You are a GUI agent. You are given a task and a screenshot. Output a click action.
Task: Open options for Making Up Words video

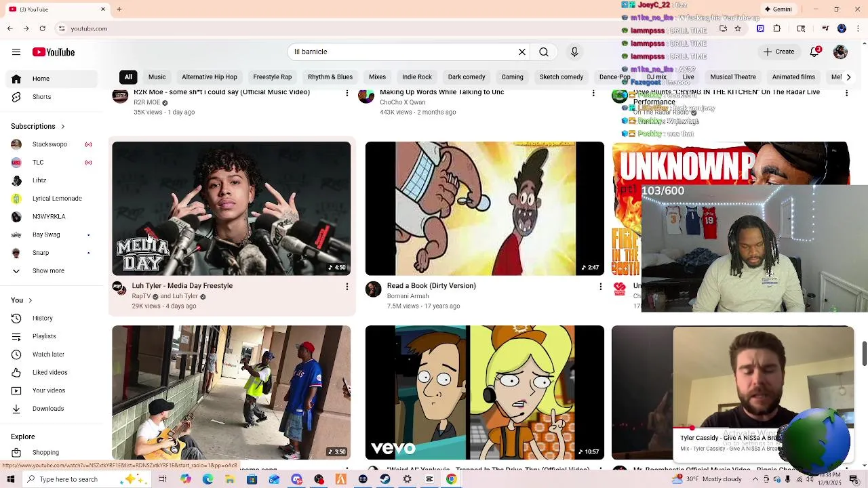pos(593,93)
